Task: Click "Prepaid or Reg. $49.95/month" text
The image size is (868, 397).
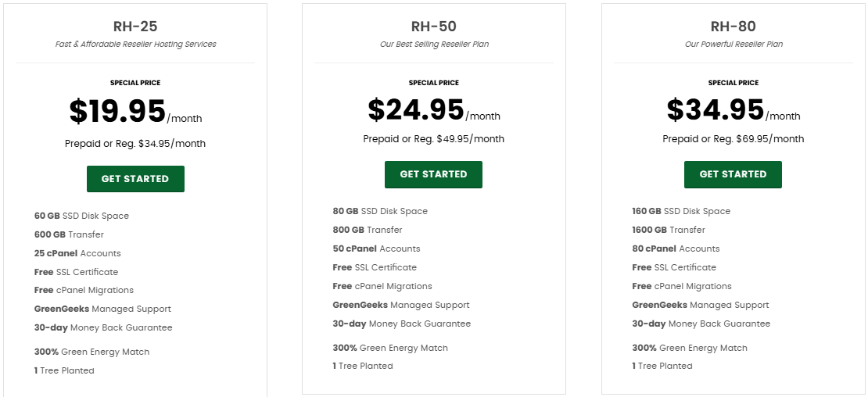Action: point(434,139)
